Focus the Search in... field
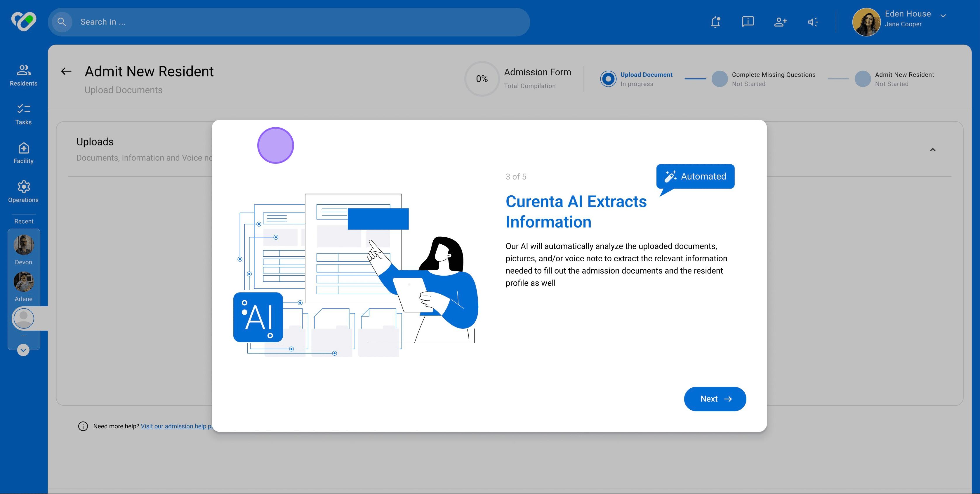This screenshot has height=494, width=980. [289, 22]
